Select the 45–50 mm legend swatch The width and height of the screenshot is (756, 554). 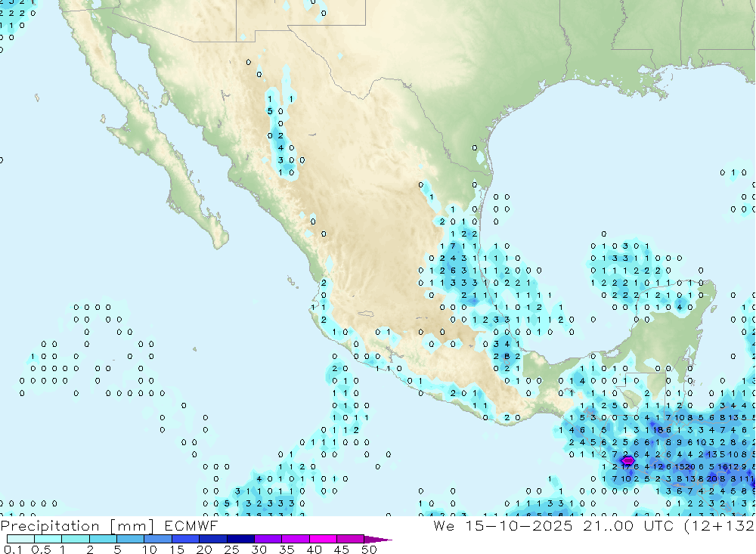pyautogui.click(x=351, y=539)
